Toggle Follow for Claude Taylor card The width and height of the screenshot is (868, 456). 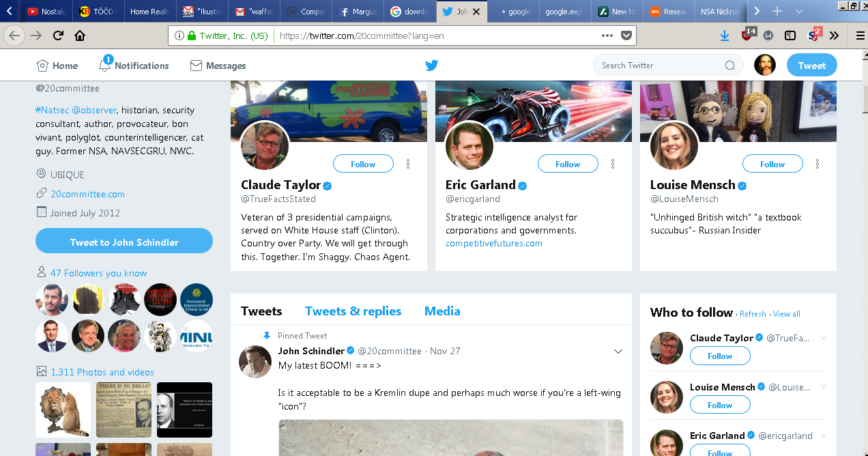(x=363, y=164)
